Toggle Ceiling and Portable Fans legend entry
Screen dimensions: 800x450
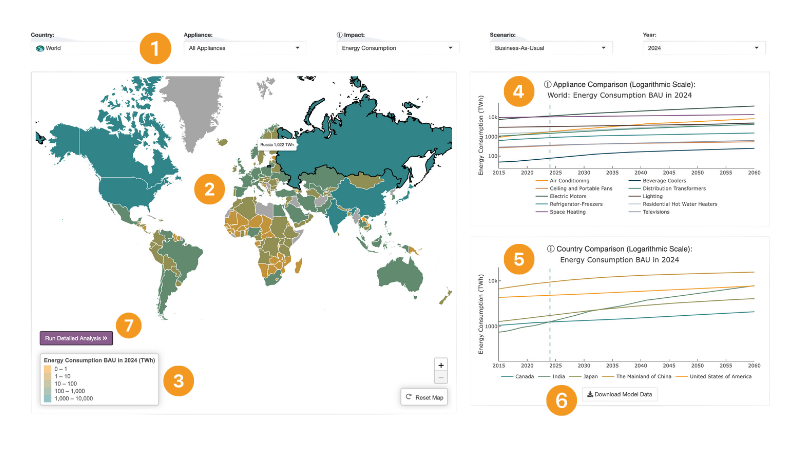(x=574, y=188)
